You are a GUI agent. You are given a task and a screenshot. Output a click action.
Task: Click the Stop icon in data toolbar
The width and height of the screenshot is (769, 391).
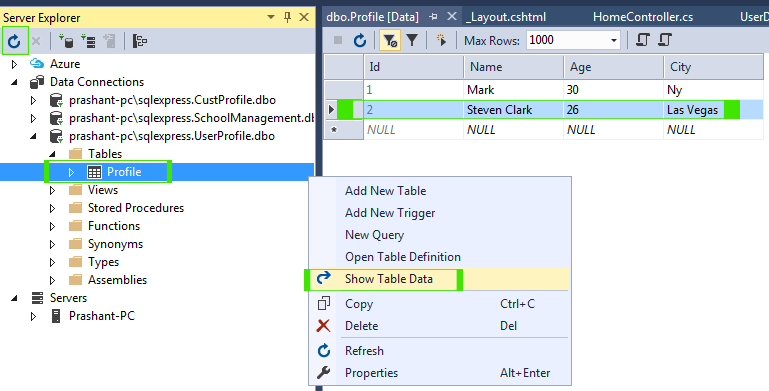338,40
